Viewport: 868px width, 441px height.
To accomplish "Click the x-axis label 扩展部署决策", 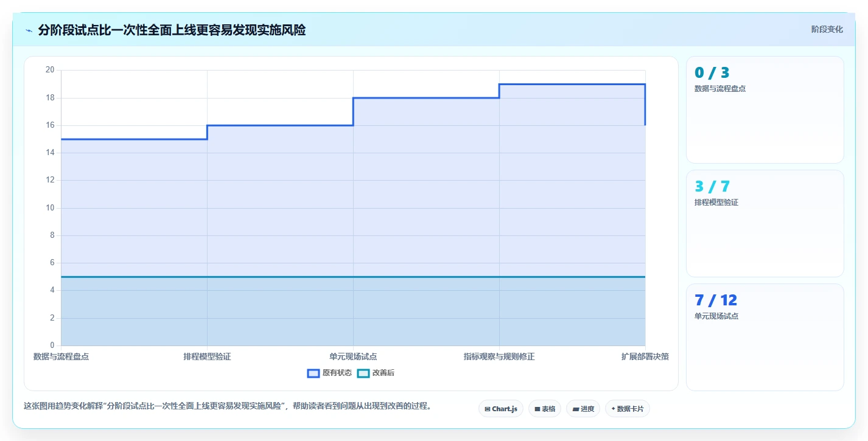I will [645, 357].
